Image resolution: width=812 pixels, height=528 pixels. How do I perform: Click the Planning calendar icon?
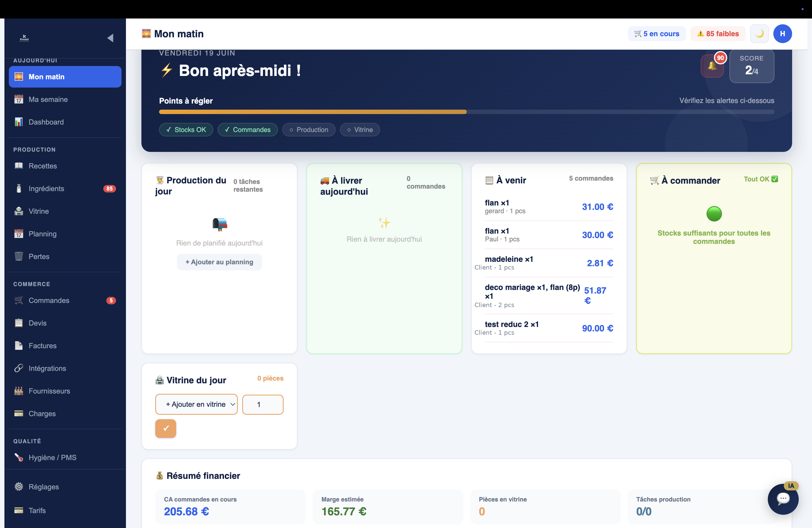point(19,234)
